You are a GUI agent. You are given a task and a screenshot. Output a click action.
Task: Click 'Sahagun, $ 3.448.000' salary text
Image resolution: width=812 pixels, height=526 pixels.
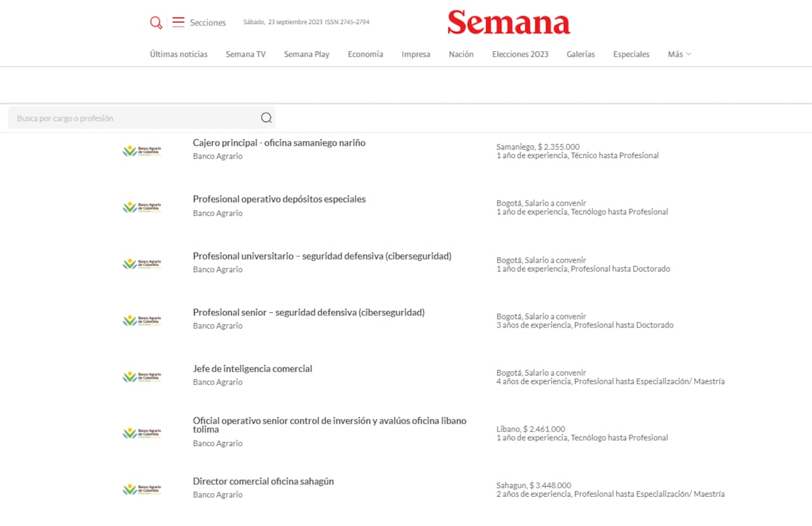(534, 485)
